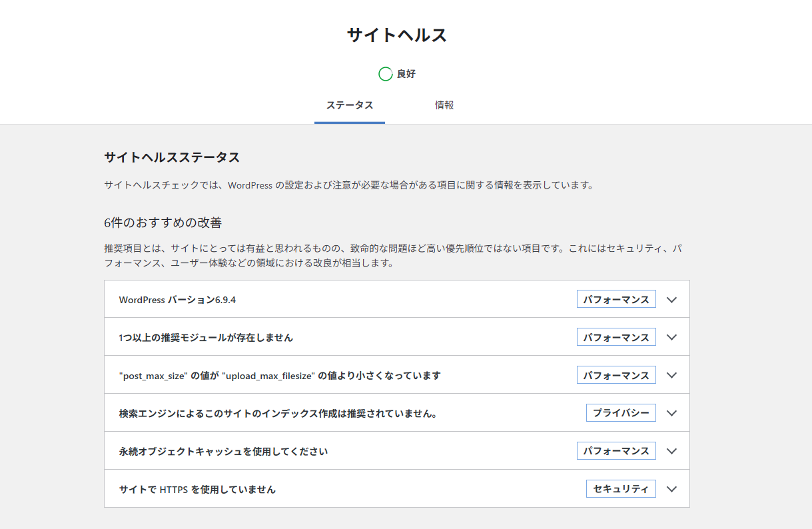812x529 pixels.
Task: Expand chevron for post_max_size warning row
Action: pyautogui.click(x=671, y=375)
